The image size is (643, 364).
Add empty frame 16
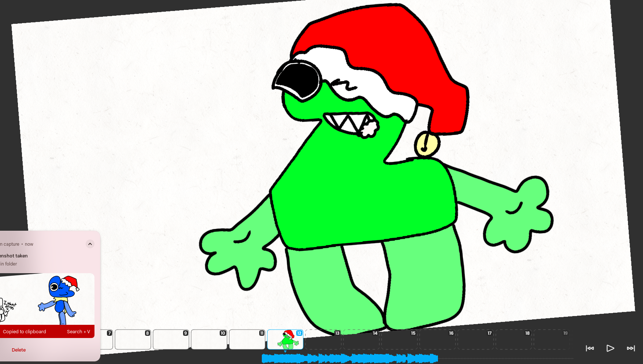[438, 339]
